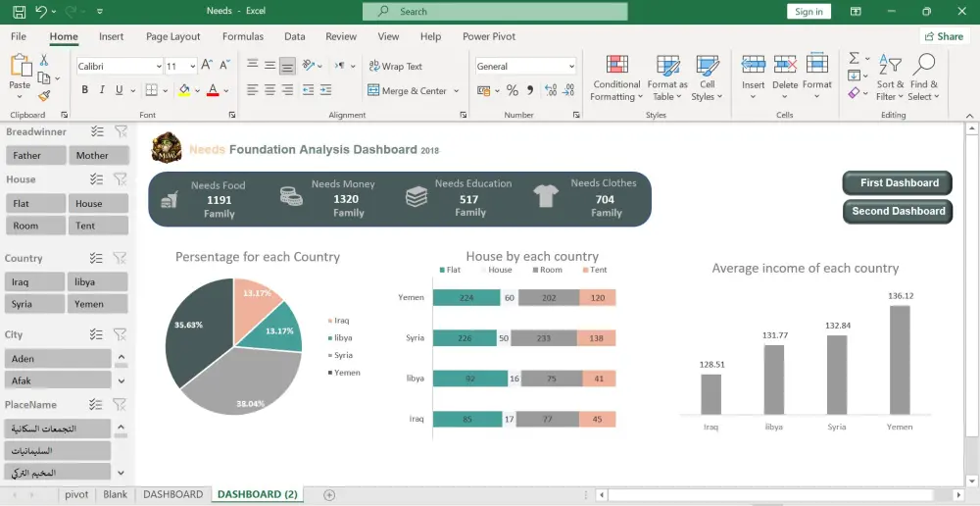Open the font size dropdown
The height and width of the screenshot is (506, 980).
(x=195, y=67)
